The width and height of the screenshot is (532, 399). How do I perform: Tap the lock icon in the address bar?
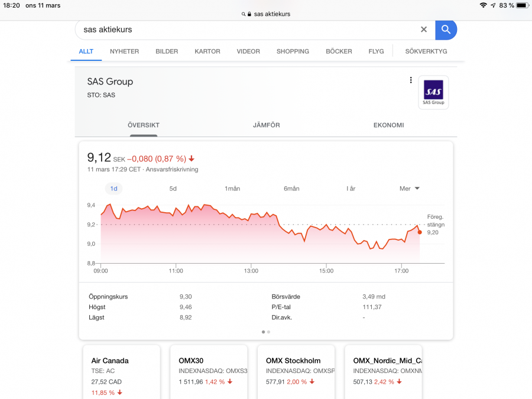[x=249, y=14]
